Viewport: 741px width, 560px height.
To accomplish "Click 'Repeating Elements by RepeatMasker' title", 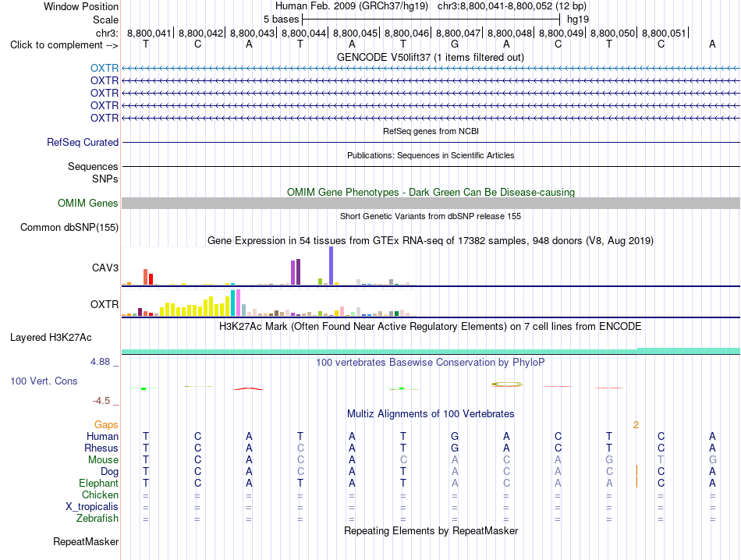I will [x=431, y=530].
